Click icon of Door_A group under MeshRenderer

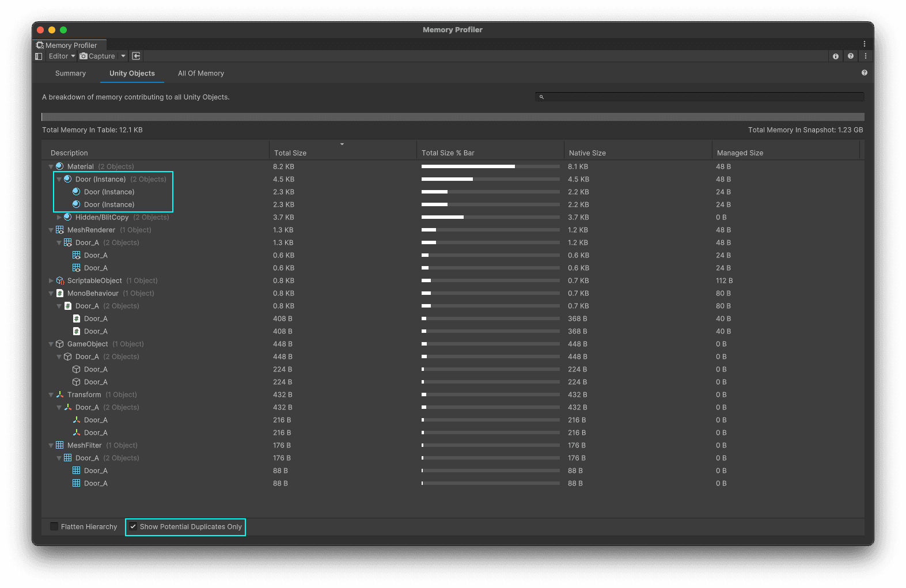coord(68,242)
